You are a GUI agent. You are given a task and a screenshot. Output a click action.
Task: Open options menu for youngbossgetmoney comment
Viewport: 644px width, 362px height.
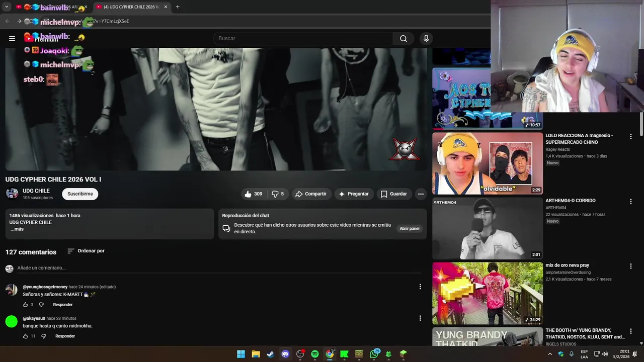pos(420,287)
